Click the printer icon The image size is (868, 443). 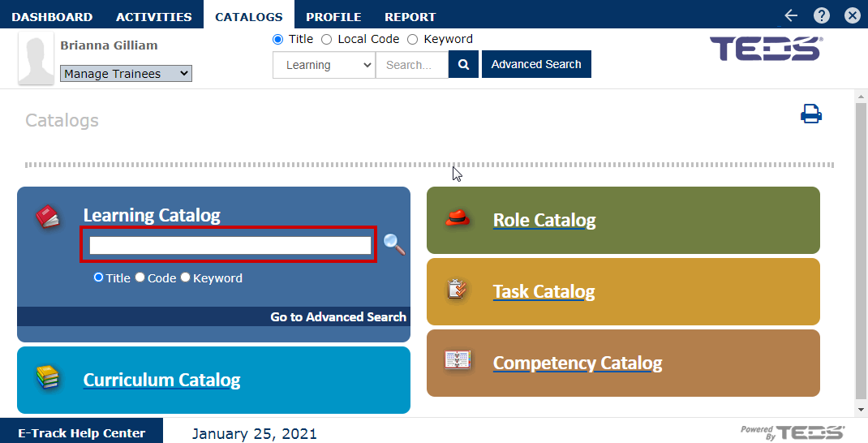click(x=810, y=114)
